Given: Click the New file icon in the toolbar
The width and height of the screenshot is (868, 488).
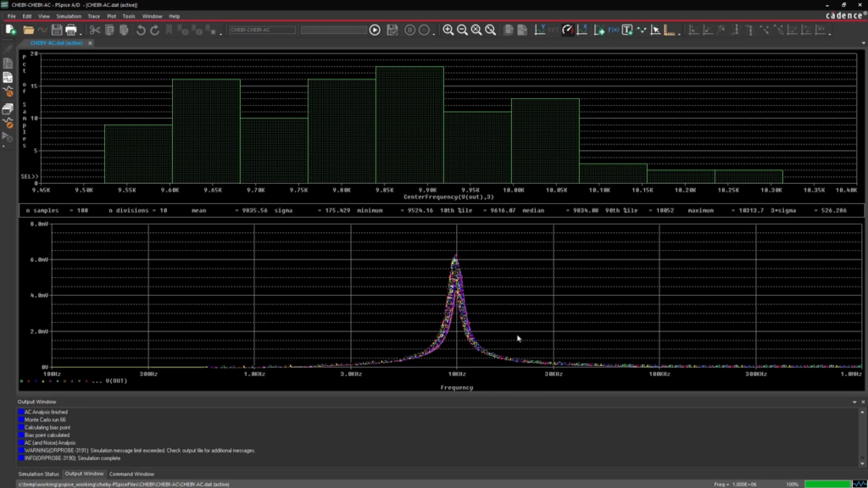Looking at the screenshot, I should (x=10, y=30).
